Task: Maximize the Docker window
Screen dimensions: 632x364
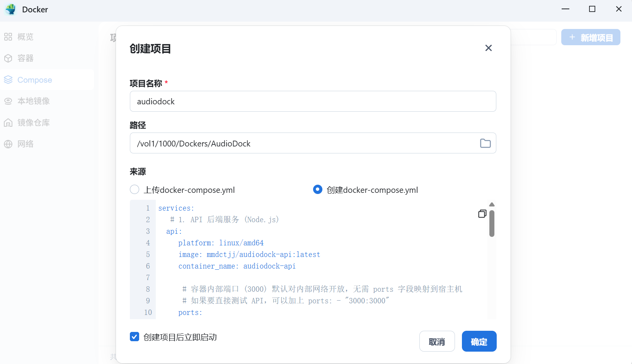Action: [592, 9]
